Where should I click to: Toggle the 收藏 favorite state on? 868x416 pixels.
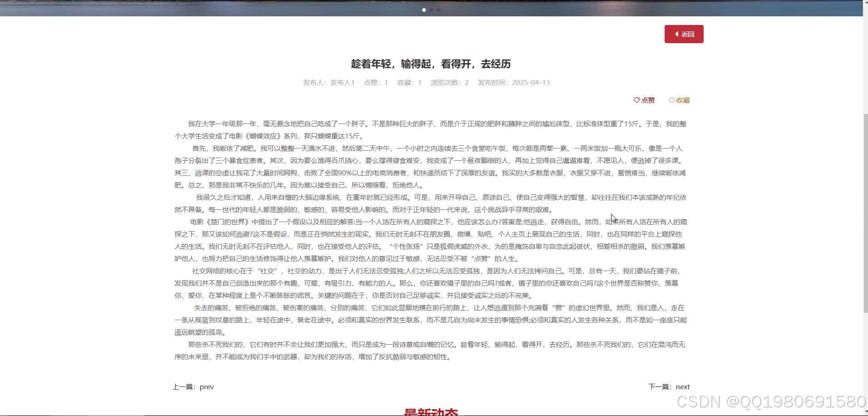[x=679, y=100]
